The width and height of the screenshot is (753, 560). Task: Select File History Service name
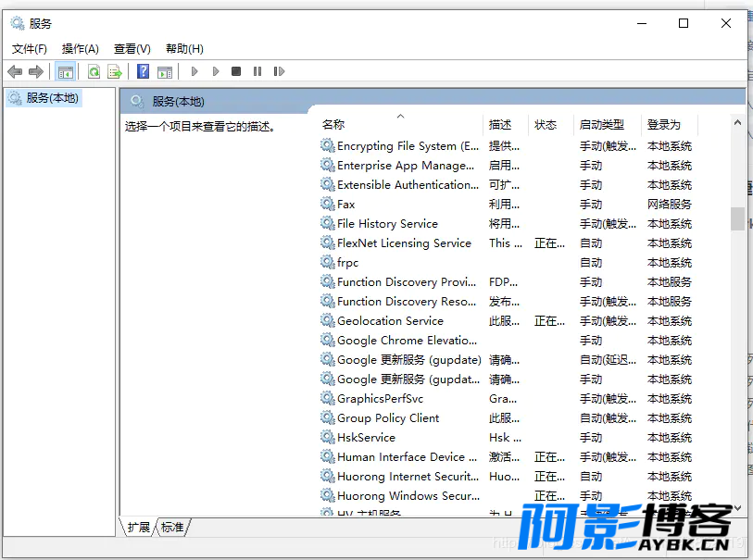click(x=387, y=224)
